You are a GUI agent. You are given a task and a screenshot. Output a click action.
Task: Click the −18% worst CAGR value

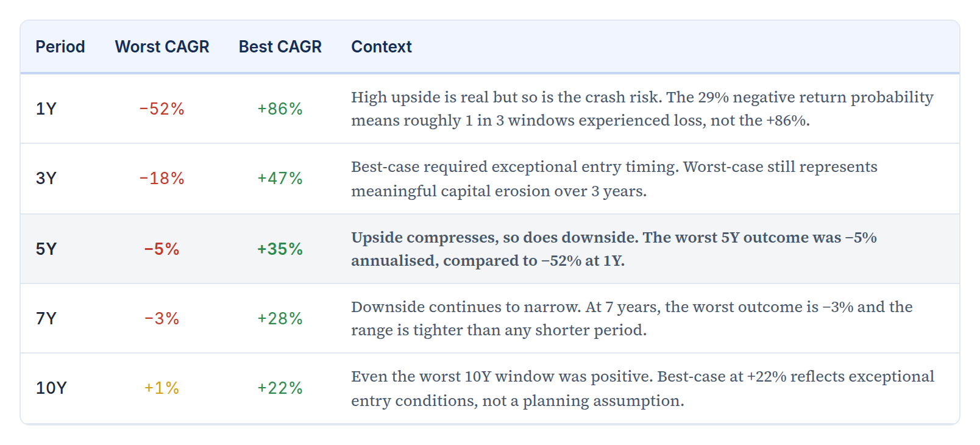click(x=162, y=179)
